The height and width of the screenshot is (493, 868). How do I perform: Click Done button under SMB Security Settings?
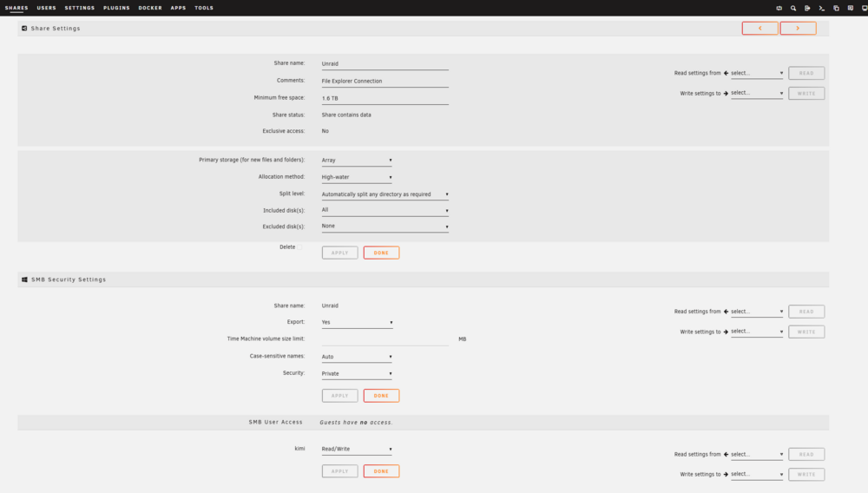pyautogui.click(x=381, y=396)
